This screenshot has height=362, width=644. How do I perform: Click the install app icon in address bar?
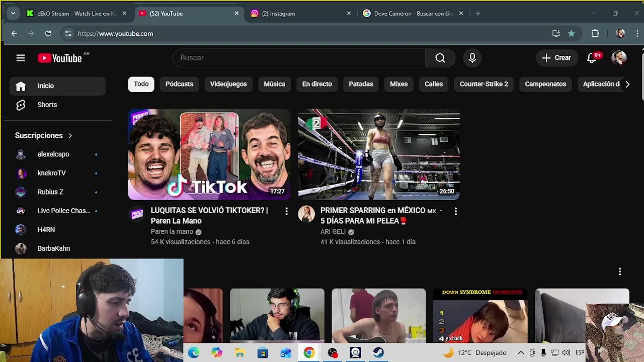[x=556, y=34]
